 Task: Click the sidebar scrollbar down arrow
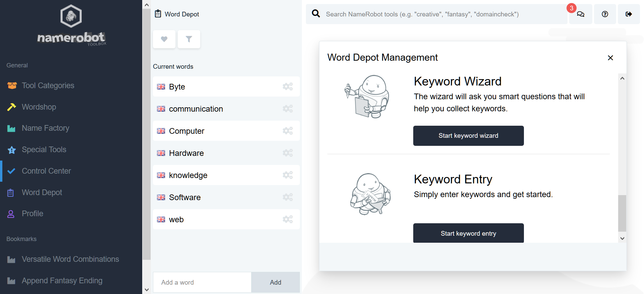click(147, 290)
